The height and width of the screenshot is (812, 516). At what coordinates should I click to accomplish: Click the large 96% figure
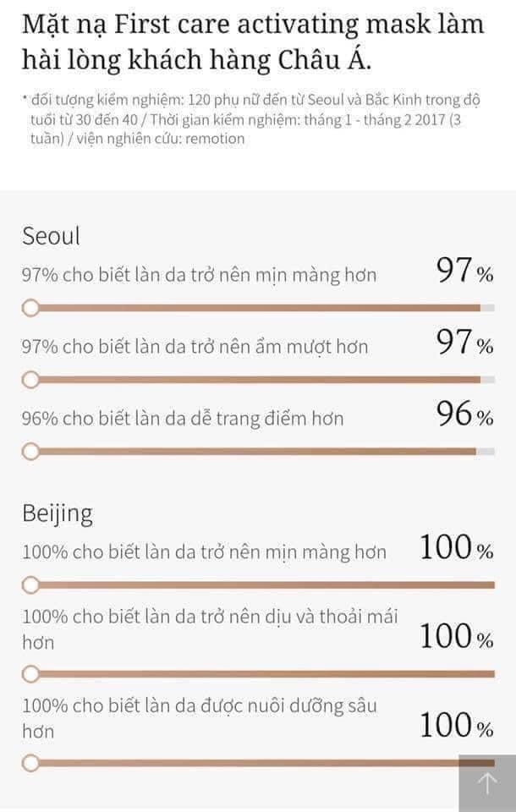pyautogui.click(x=464, y=414)
